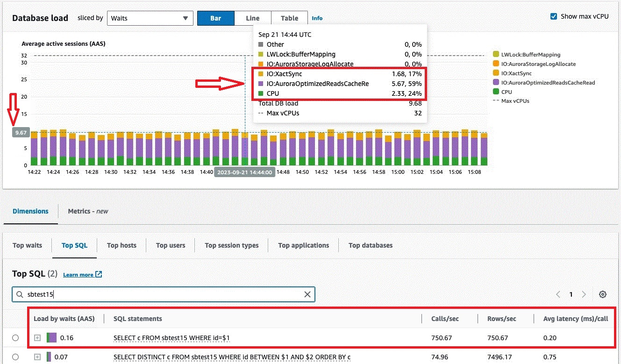The width and height of the screenshot is (621, 364).
Task: Sort by Rows/sec column header
Action: tap(503, 319)
